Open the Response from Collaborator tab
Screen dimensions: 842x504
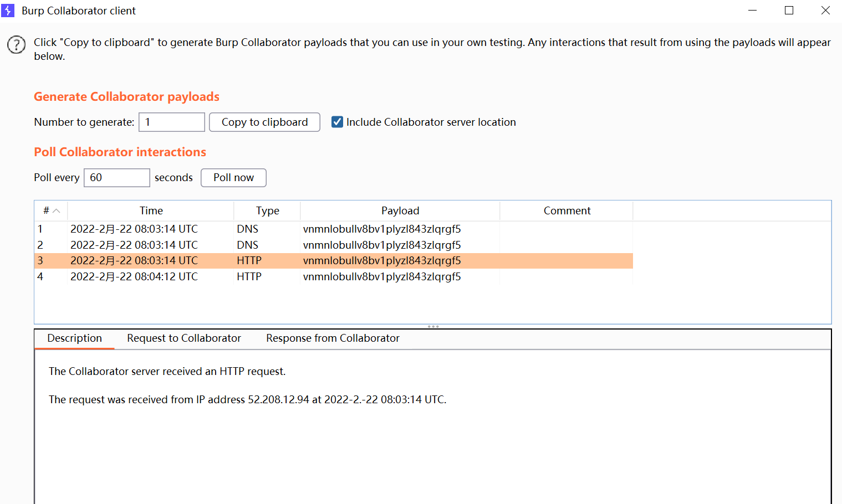point(333,338)
